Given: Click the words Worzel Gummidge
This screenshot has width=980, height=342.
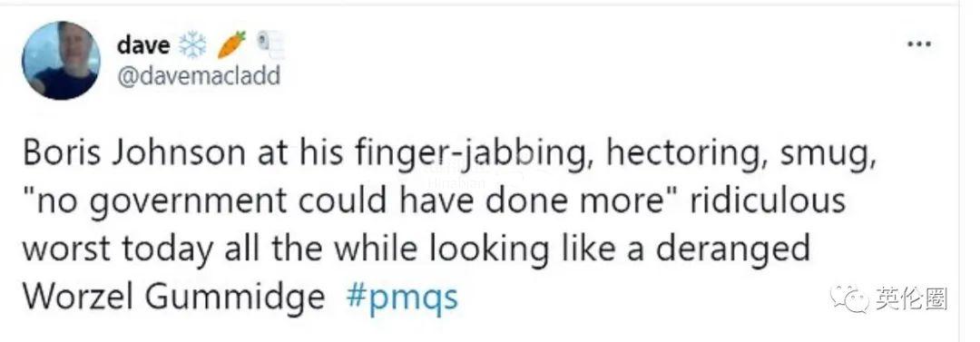Looking at the screenshot, I should pos(173,297).
